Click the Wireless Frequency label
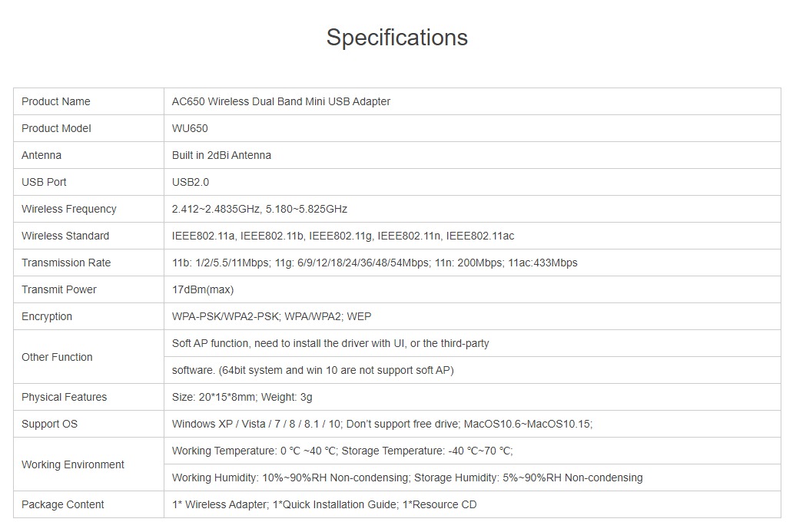796x532 pixels. [69, 209]
